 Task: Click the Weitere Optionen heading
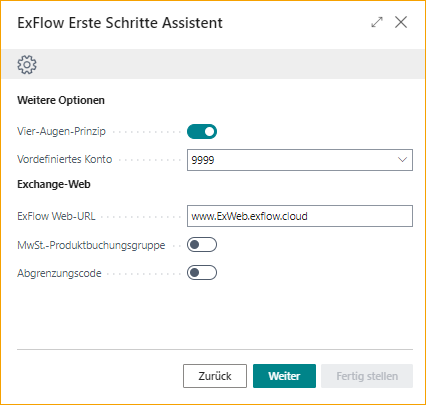click(61, 100)
